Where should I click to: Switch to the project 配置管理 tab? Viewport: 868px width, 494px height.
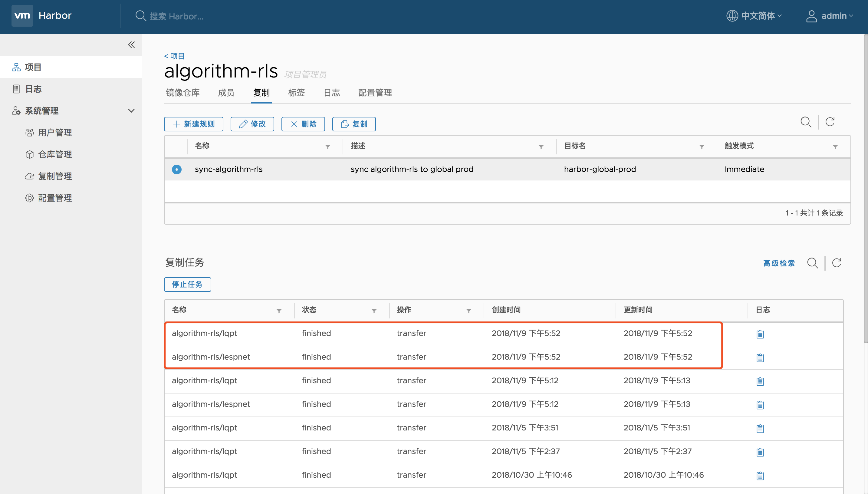pos(375,93)
